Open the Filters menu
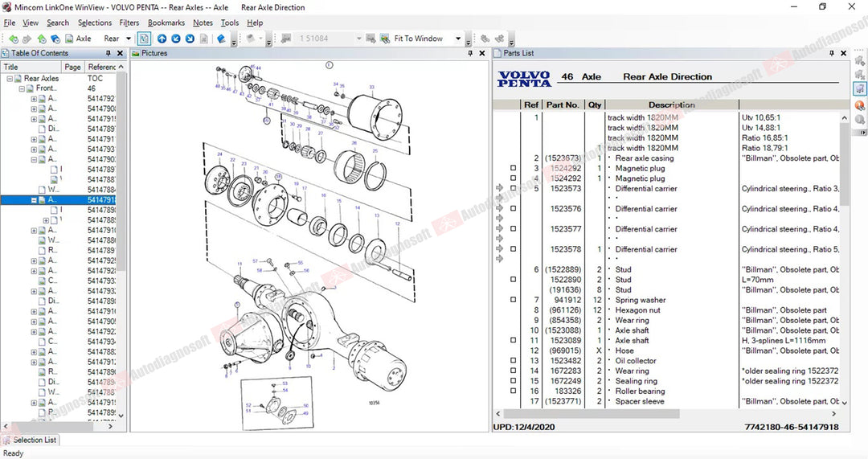This screenshot has height=459, width=868. 129,23
